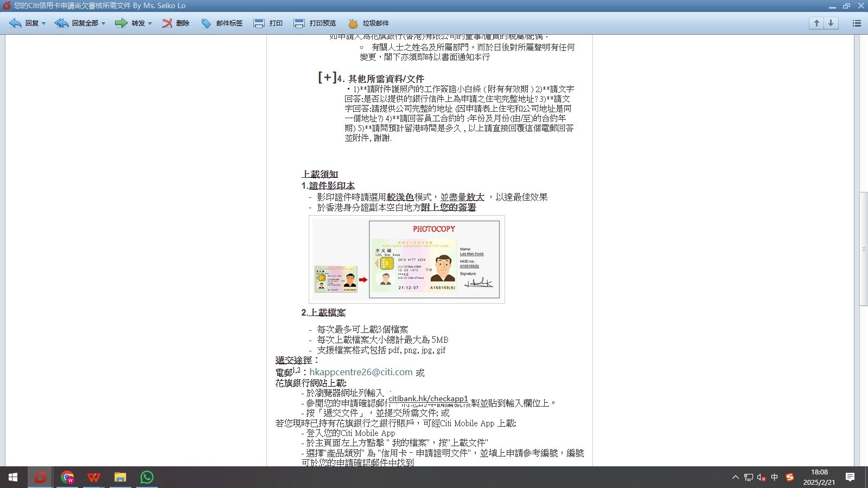Delete the email with the red X icon

click(167, 23)
